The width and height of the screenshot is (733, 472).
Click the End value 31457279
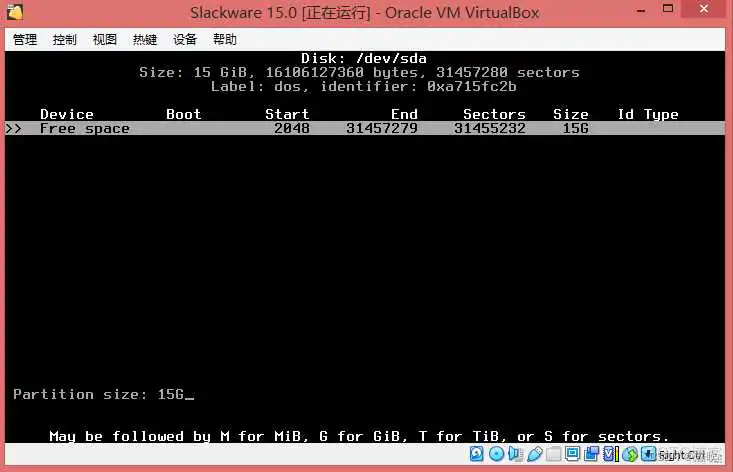[x=382, y=129]
